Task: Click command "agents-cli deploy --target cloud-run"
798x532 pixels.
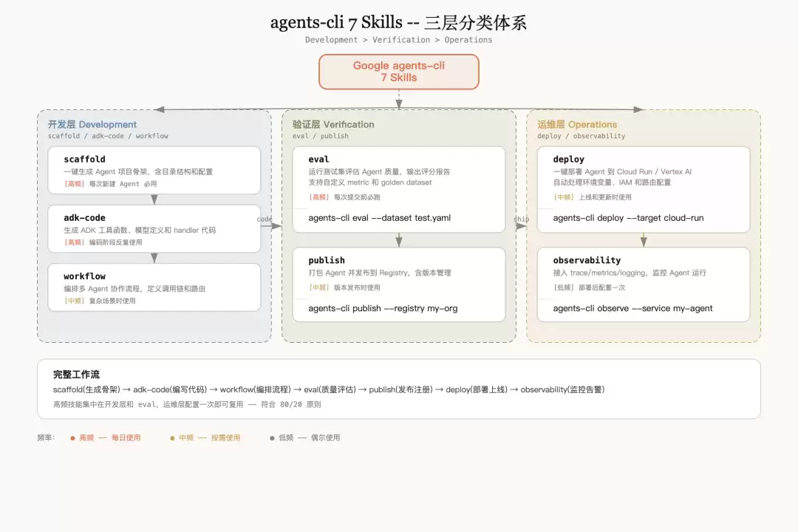Action: 629,218
